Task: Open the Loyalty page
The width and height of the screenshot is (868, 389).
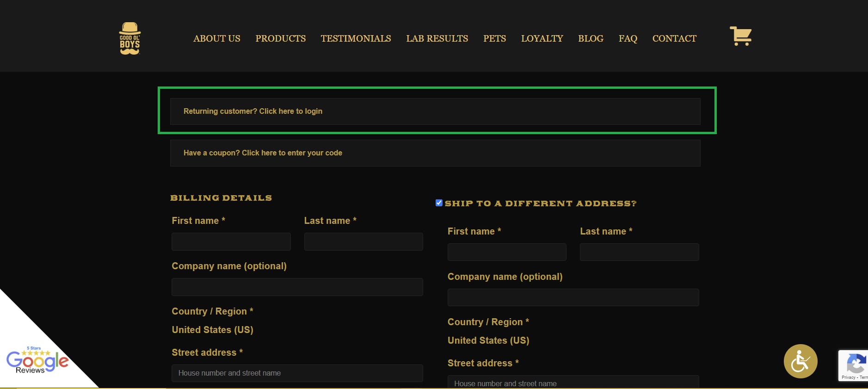Action: (542, 38)
